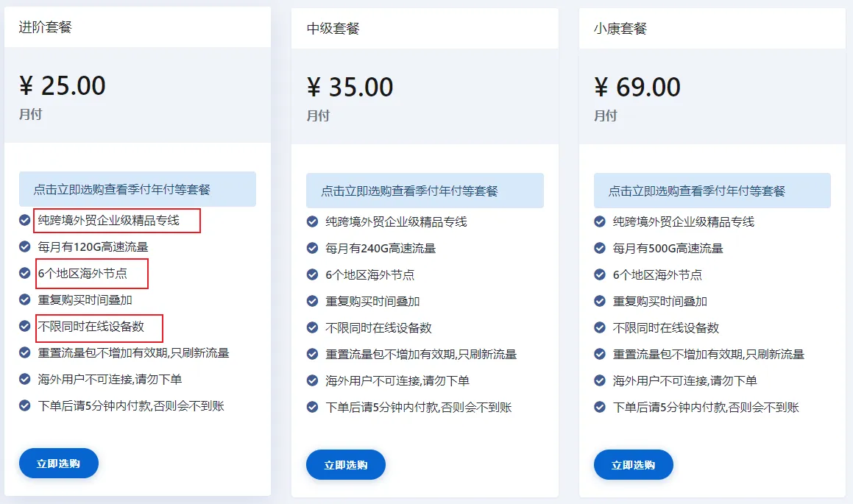Screen dimensions: 853x504
Task: Click checkmark next to 重复购买时间叠加 in 进阶套餐
Action: pos(24,299)
